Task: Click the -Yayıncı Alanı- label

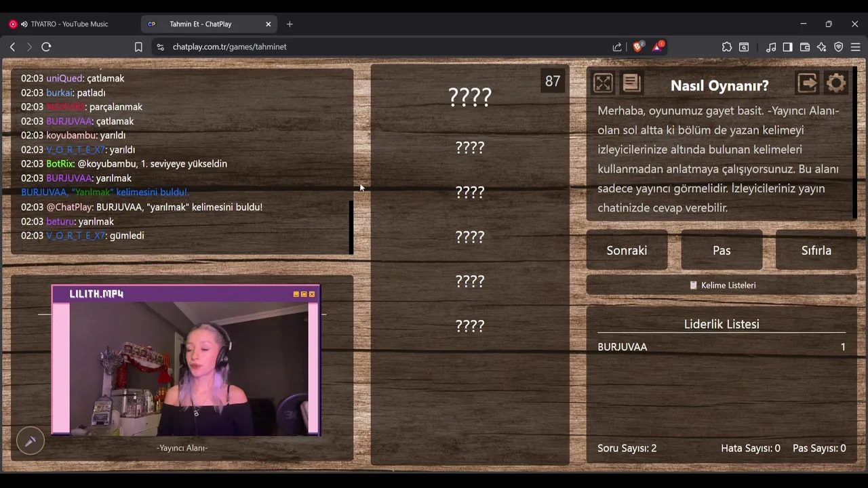Action: (182, 448)
